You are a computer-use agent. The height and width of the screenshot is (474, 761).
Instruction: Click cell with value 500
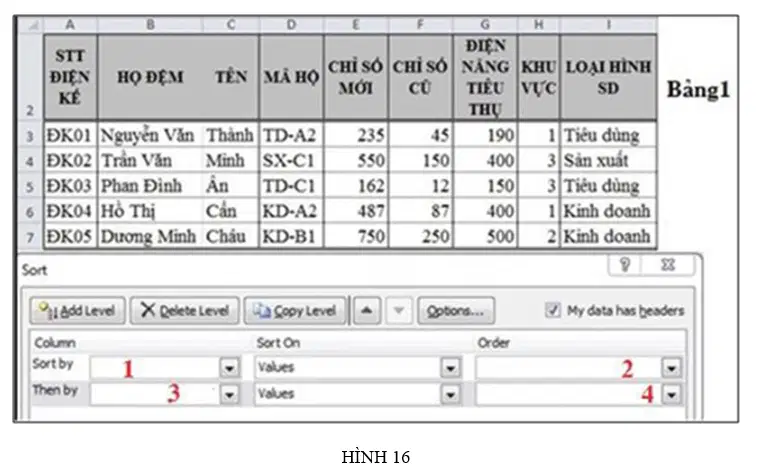tap(485, 237)
